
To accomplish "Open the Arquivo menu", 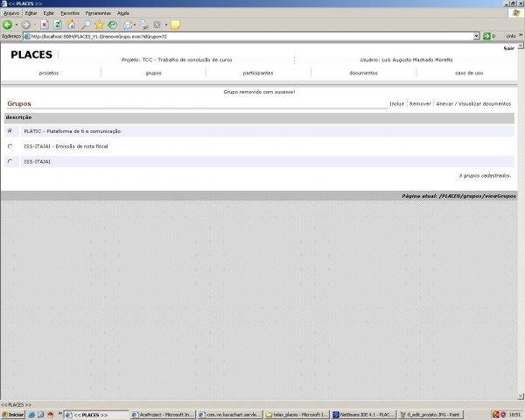I will pyautogui.click(x=11, y=13).
